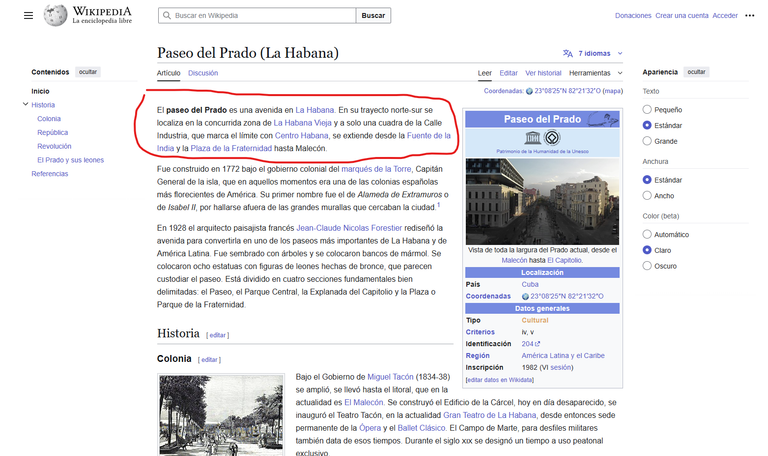The height and width of the screenshot is (456, 768).
Task: Select Estándar text size option
Action: 647,125
